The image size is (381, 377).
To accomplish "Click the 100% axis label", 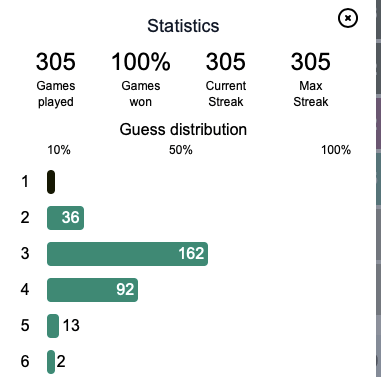I will coord(336,150).
